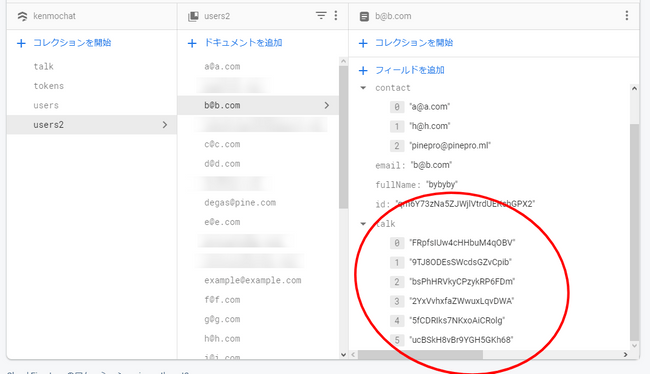
Task: Open the example@example.com document
Action: 252,280
